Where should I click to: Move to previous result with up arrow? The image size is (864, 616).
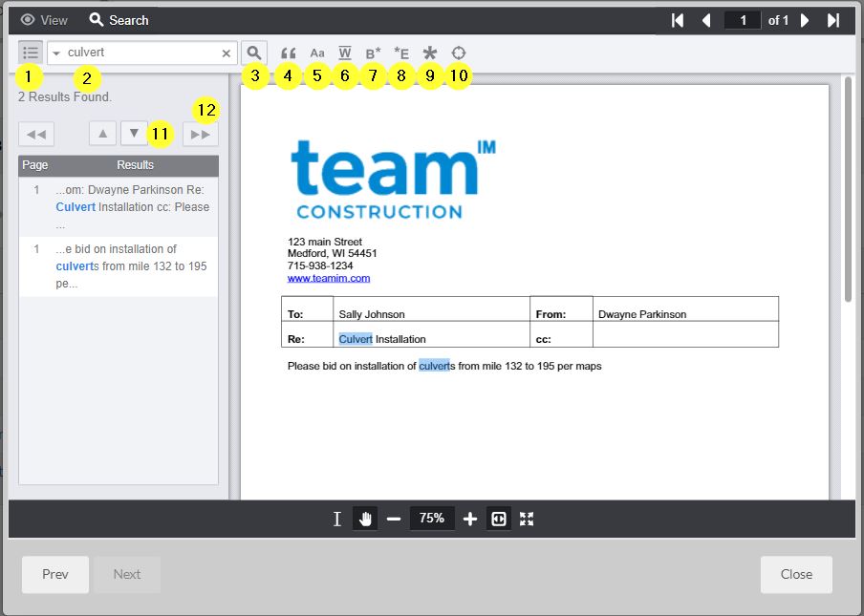(102, 133)
